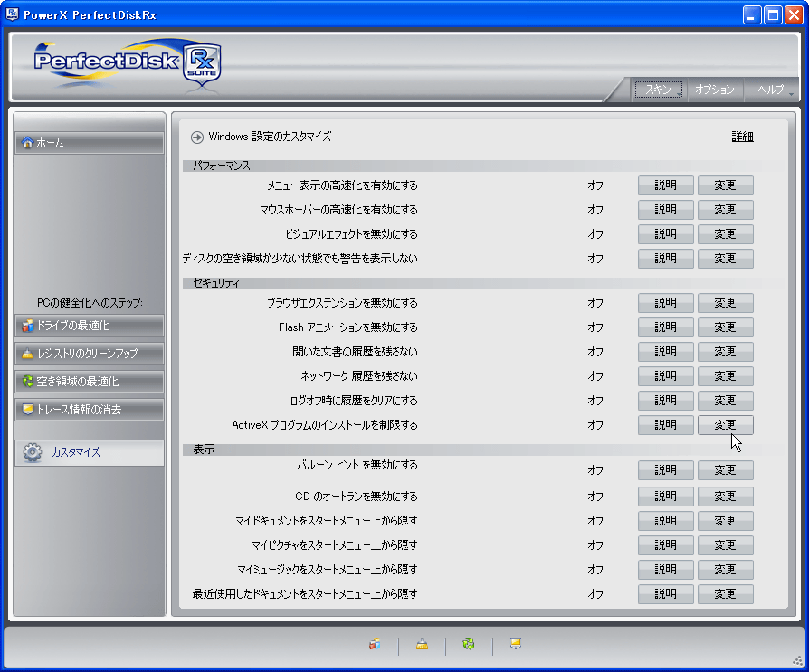Image resolution: width=809 pixels, height=672 pixels.
Task: Select 空き領域の最適化 in the sidebar
Action: coord(90,381)
